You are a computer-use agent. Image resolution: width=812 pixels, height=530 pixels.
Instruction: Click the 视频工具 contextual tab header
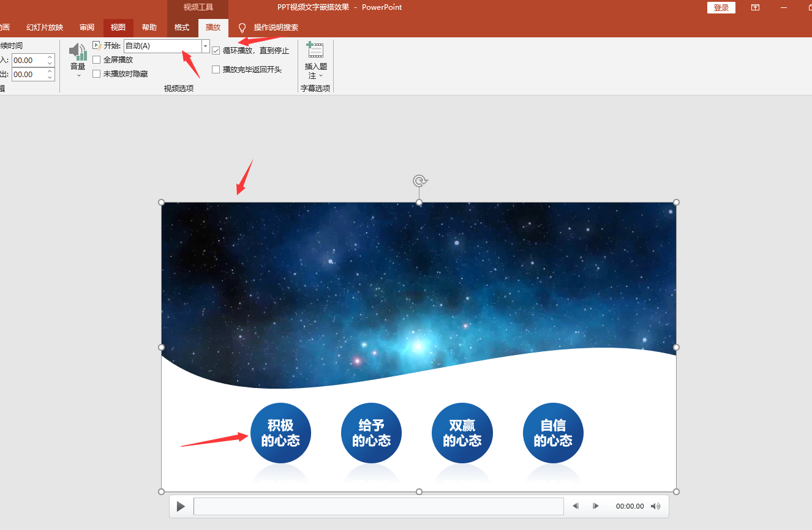tap(198, 7)
